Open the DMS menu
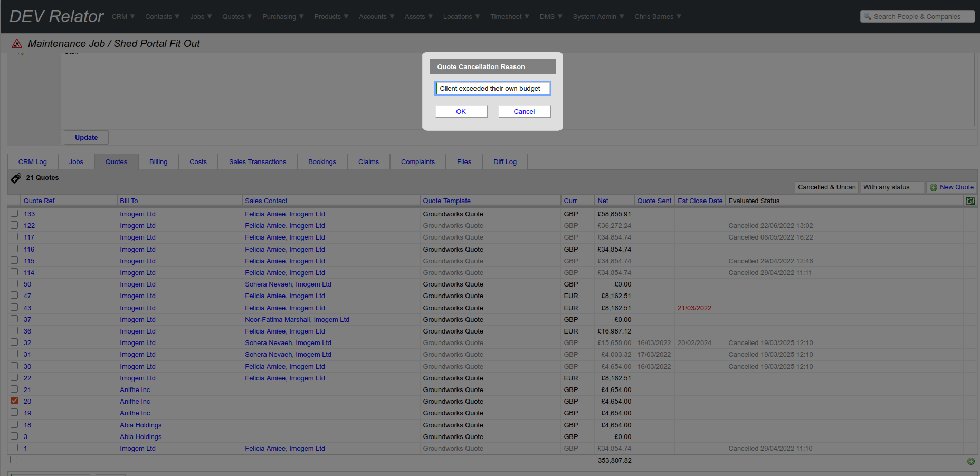Viewport: 980px width, 476px height. [x=551, y=17]
